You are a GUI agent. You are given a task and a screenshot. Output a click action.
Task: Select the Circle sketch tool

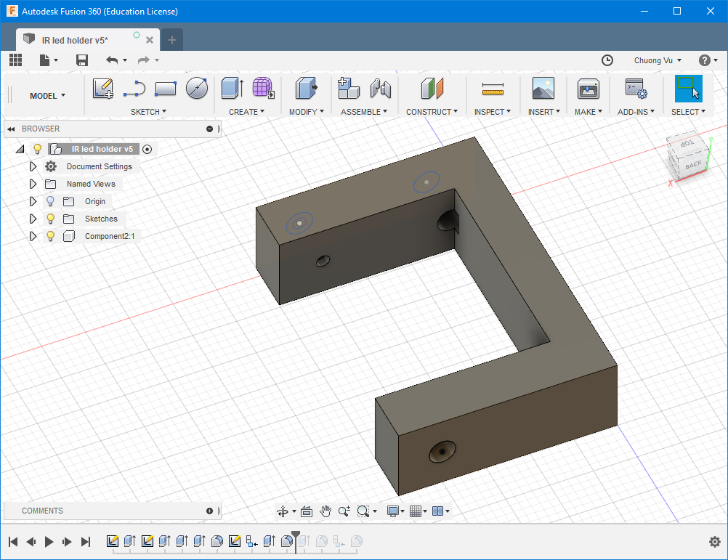point(197,88)
